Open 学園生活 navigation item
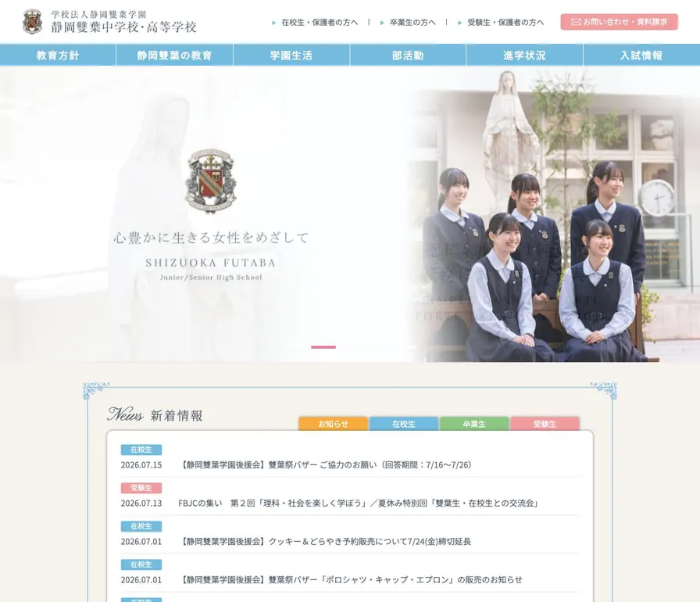 pos(291,55)
